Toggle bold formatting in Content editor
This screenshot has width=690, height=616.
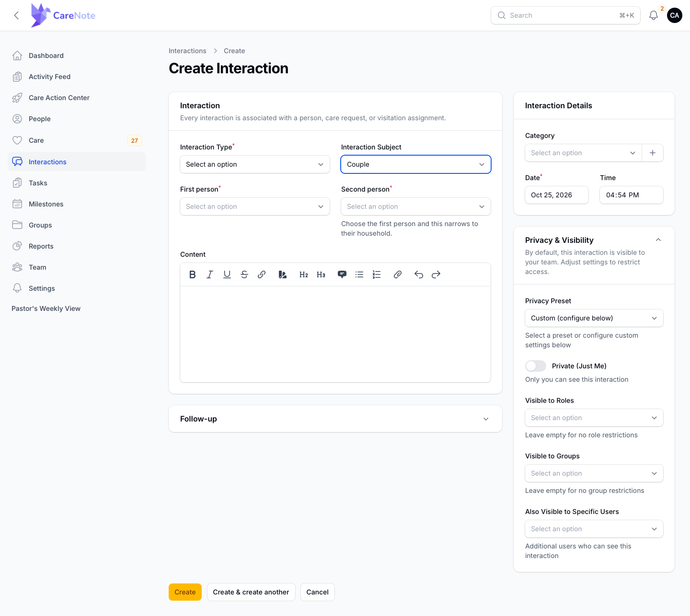click(193, 274)
